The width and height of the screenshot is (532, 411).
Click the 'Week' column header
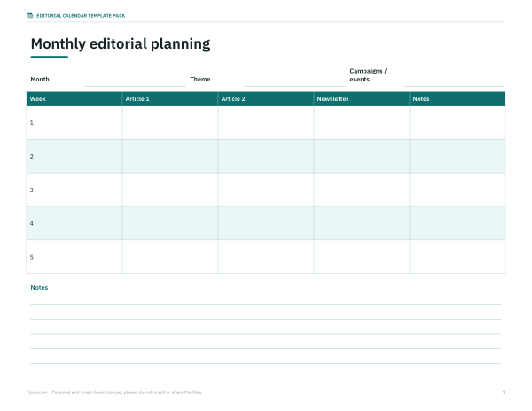[74, 99]
